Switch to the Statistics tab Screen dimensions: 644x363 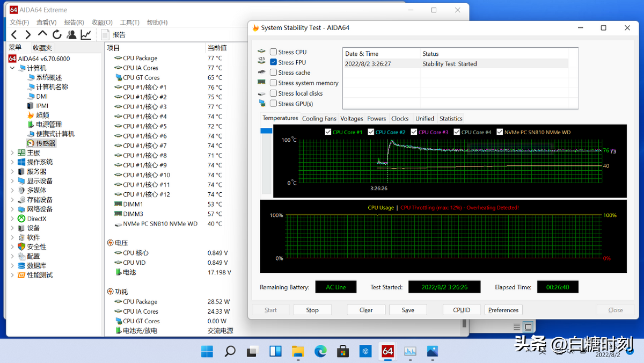451,119
